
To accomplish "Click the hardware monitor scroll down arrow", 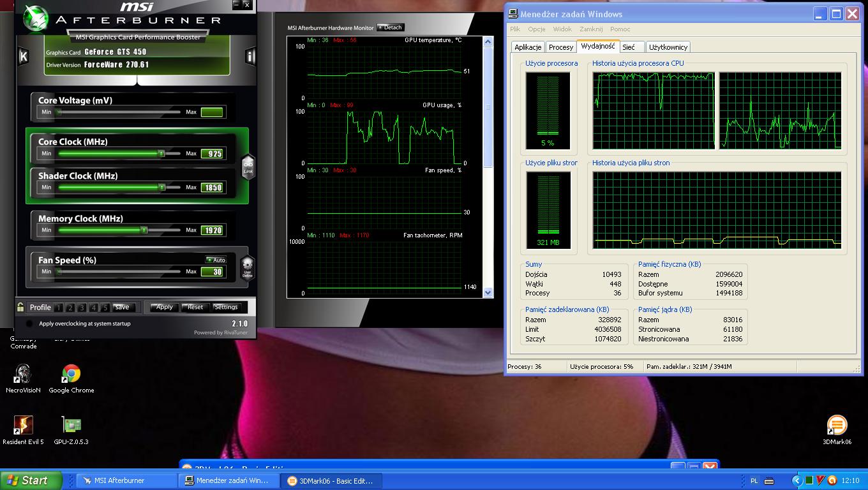I will [x=488, y=293].
